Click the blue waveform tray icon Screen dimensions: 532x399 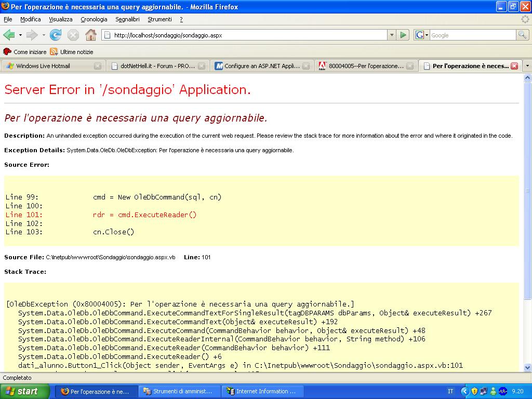503,391
